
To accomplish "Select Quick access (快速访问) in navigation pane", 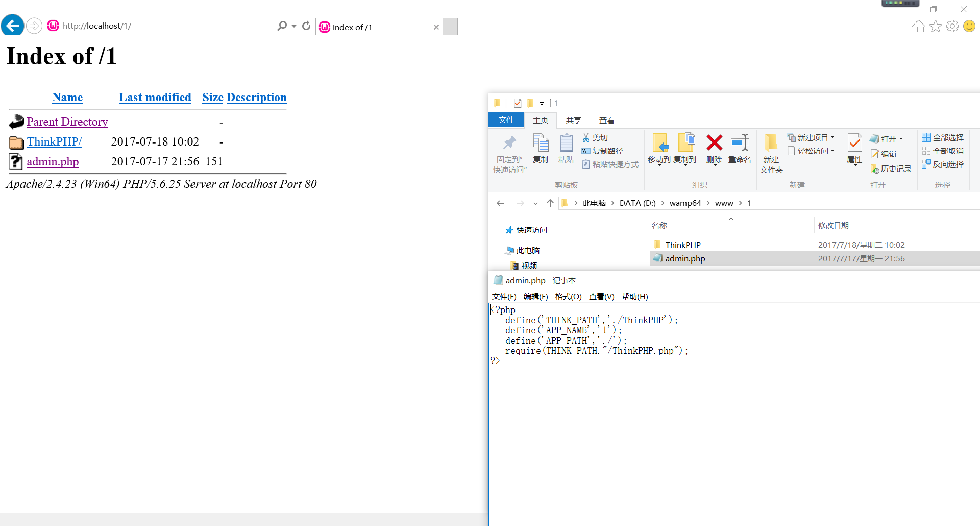I will [x=526, y=230].
